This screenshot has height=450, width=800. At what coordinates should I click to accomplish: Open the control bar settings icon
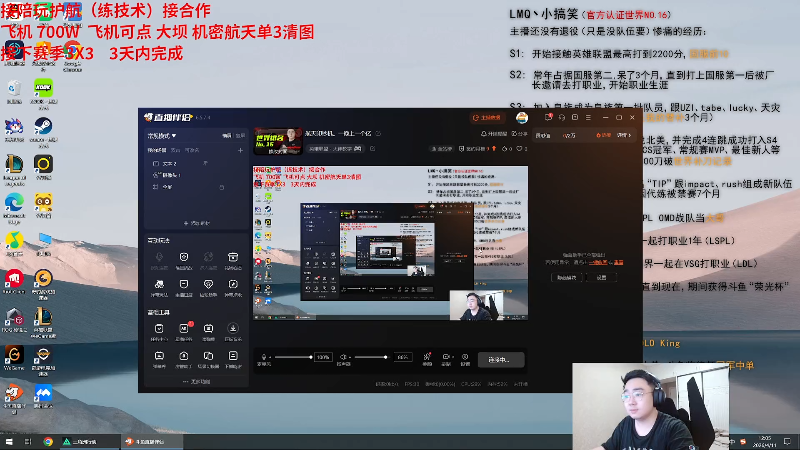[x=465, y=359]
